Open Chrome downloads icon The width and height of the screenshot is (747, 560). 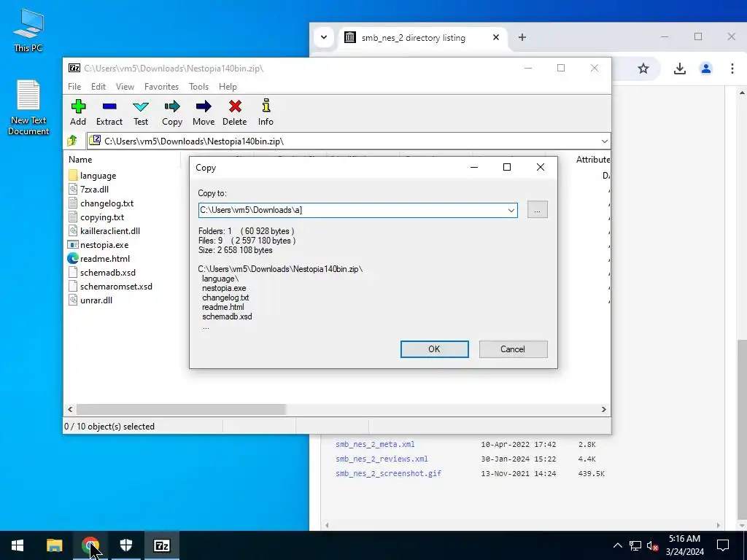pos(680,69)
